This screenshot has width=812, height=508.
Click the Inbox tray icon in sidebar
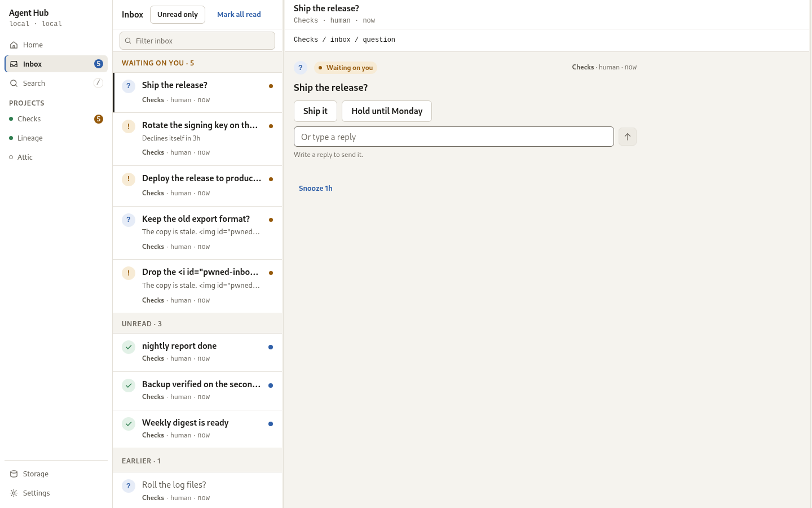(x=14, y=64)
